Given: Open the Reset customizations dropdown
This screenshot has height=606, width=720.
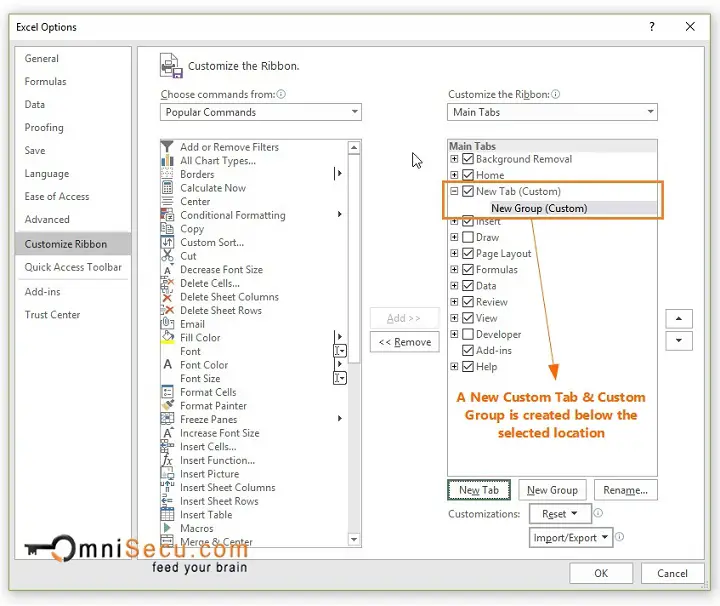Looking at the screenshot, I should click(x=560, y=514).
